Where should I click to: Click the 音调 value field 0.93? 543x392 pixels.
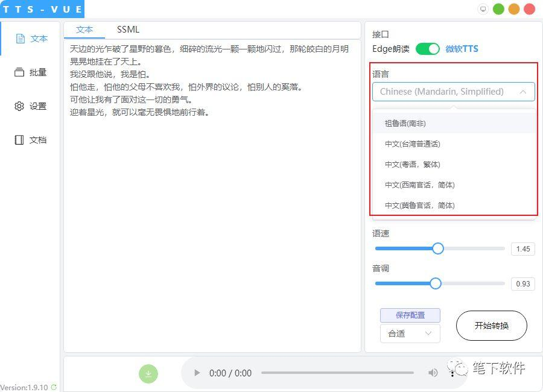click(x=523, y=284)
